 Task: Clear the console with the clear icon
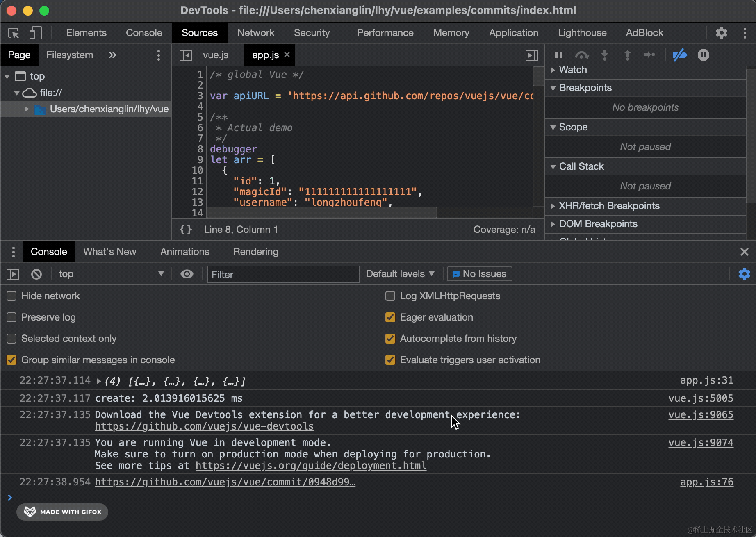coord(36,274)
